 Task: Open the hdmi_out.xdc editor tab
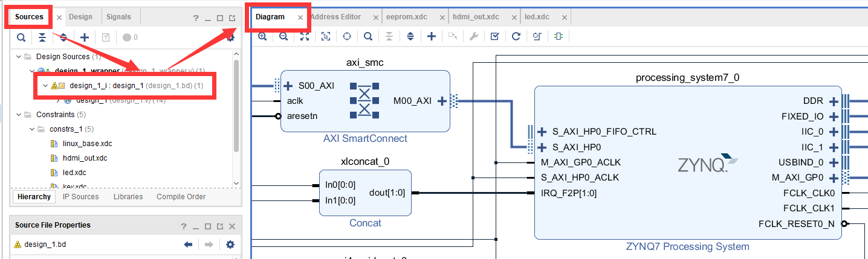pos(476,17)
